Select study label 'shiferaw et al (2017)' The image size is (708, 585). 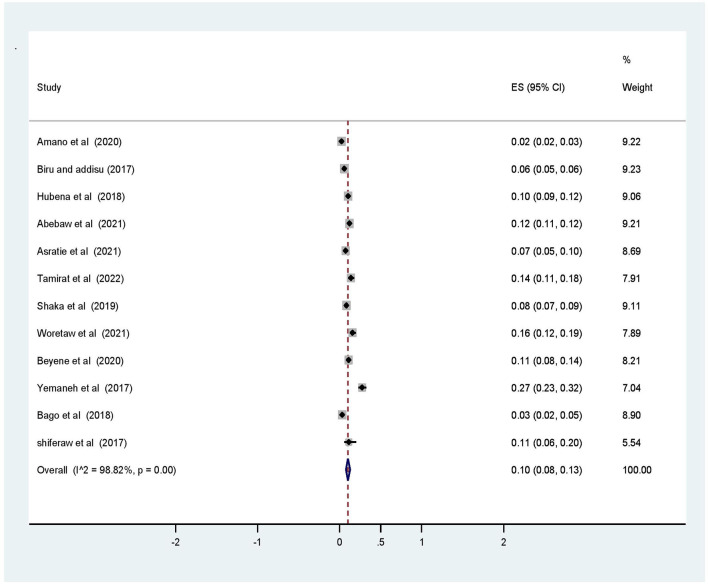[x=82, y=443]
